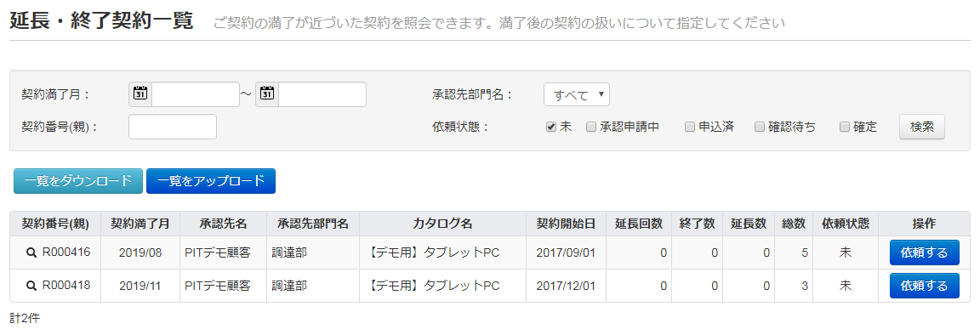Click magnifier icon beside R000418
The image size is (980, 329).
[x=31, y=286]
